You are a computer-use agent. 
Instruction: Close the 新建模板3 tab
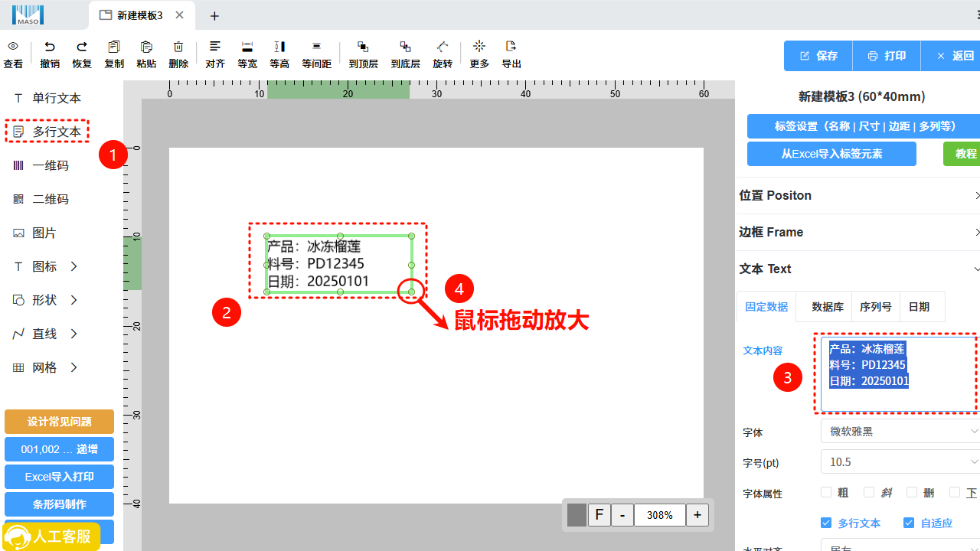(x=179, y=15)
